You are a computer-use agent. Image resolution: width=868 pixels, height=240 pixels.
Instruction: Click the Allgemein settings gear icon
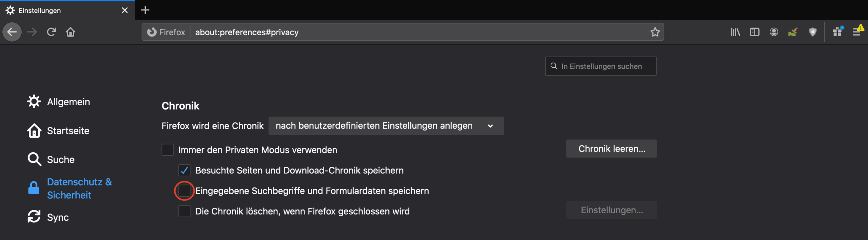34,101
